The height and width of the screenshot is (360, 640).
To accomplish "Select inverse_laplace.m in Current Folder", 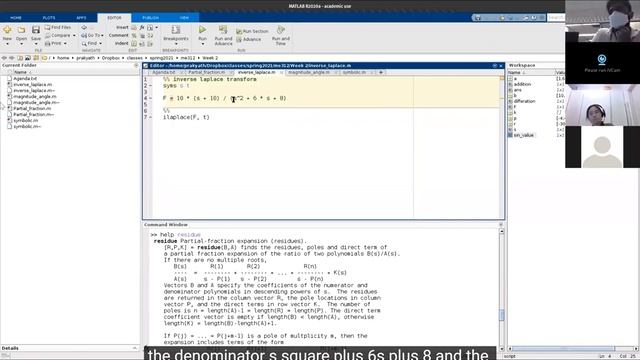I will pos(32,84).
